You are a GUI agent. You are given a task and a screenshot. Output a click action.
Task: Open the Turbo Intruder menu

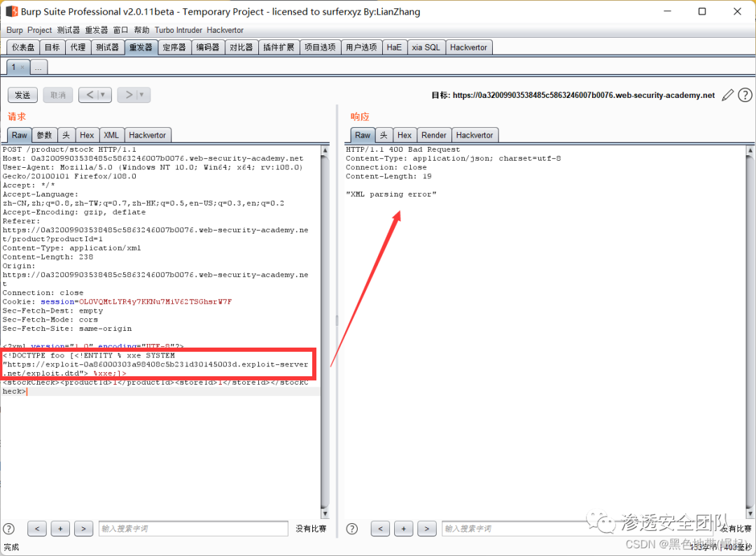click(178, 30)
